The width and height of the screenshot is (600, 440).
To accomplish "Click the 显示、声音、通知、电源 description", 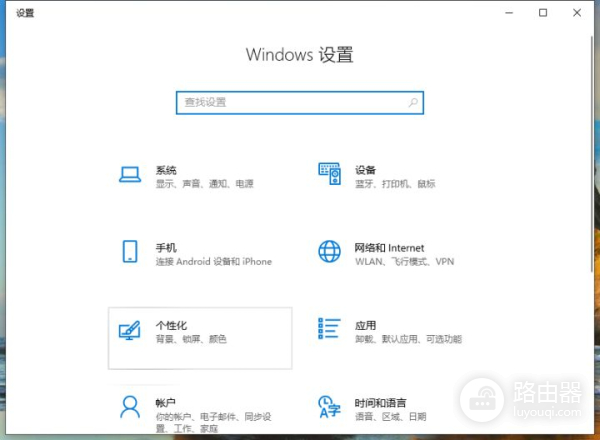I will (205, 184).
